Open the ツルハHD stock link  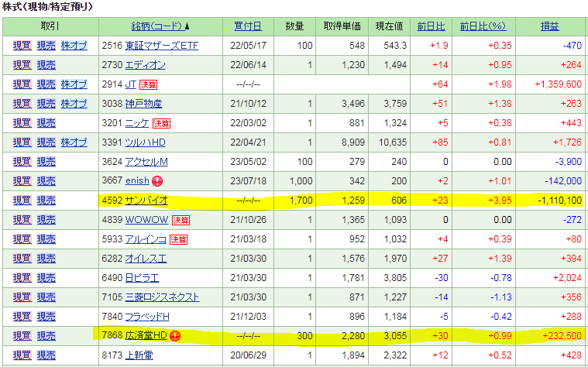[x=145, y=142]
